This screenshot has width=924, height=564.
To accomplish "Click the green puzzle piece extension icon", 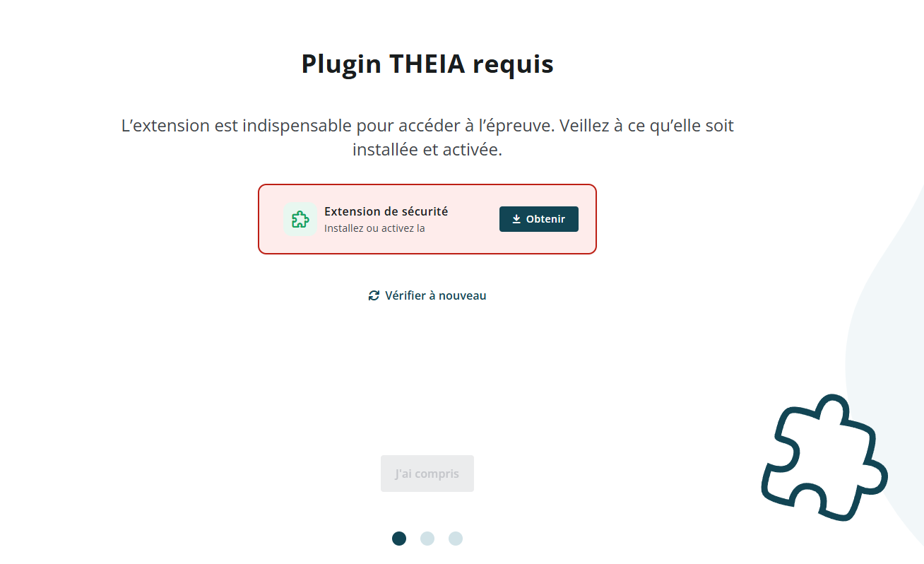I will (300, 219).
